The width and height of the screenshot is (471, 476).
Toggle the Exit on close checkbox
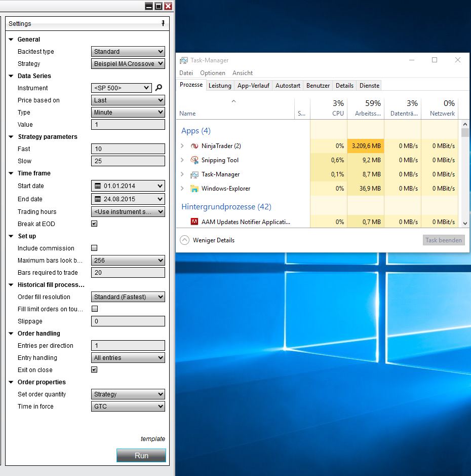pos(94,370)
